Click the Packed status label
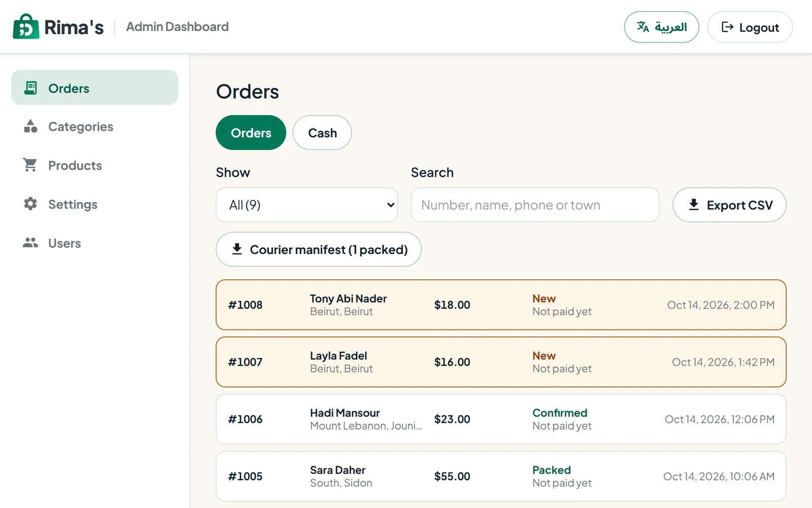Viewport: 812px width, 508px height. tap(552, 470)
